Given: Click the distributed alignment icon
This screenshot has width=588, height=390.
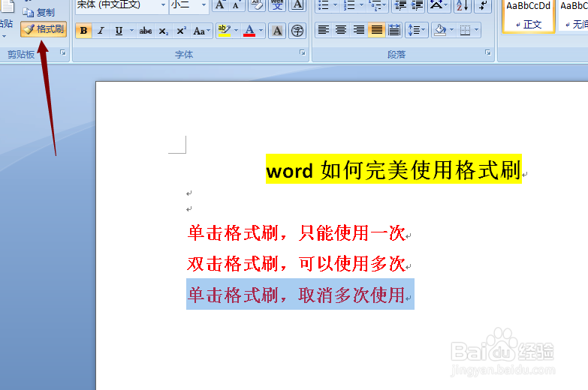Looking at the screenshot, I should pos(394,30).
